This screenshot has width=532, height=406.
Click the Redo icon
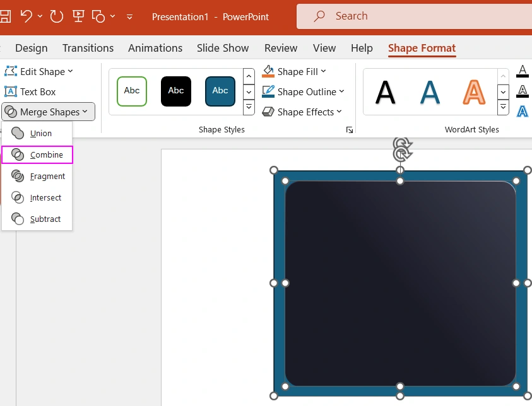pos(56,16)
